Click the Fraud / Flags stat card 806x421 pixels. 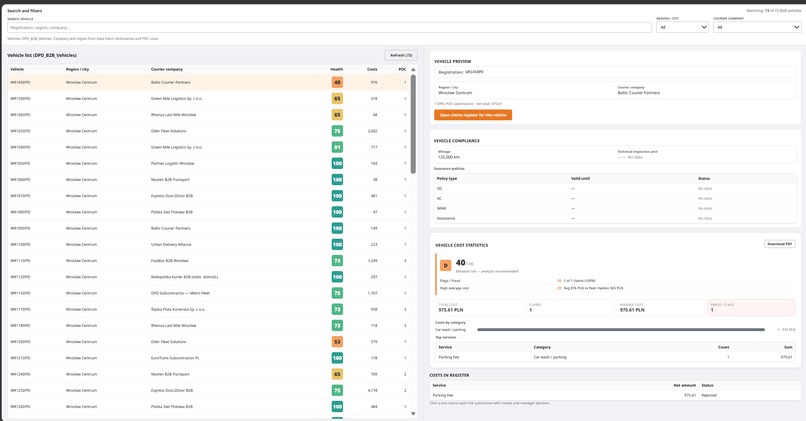pos(751,307)
